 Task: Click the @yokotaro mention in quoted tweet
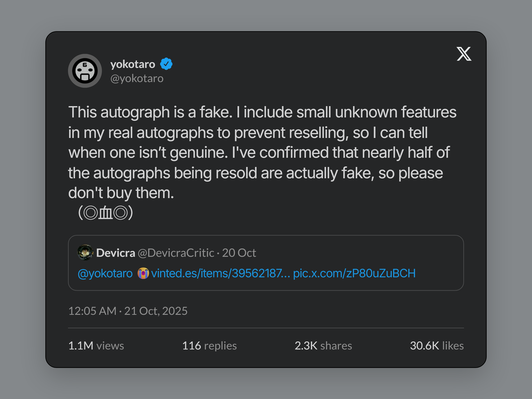[x=105, y=273]
